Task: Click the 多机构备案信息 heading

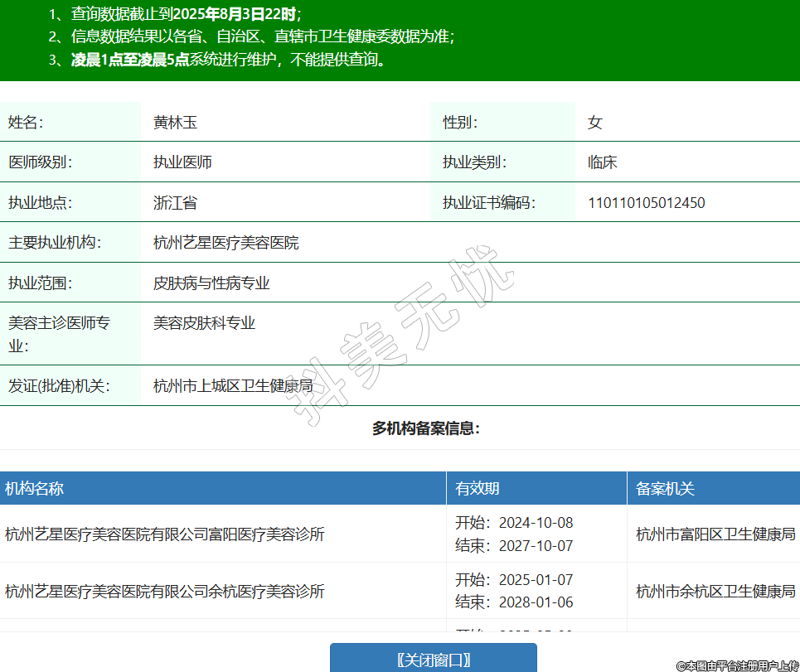Action: point(426,428)
